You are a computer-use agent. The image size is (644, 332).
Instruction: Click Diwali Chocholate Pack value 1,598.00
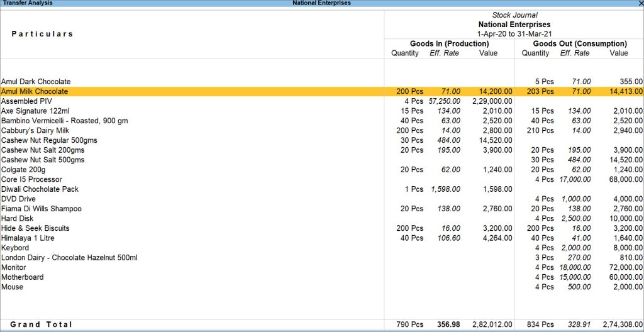497,189
